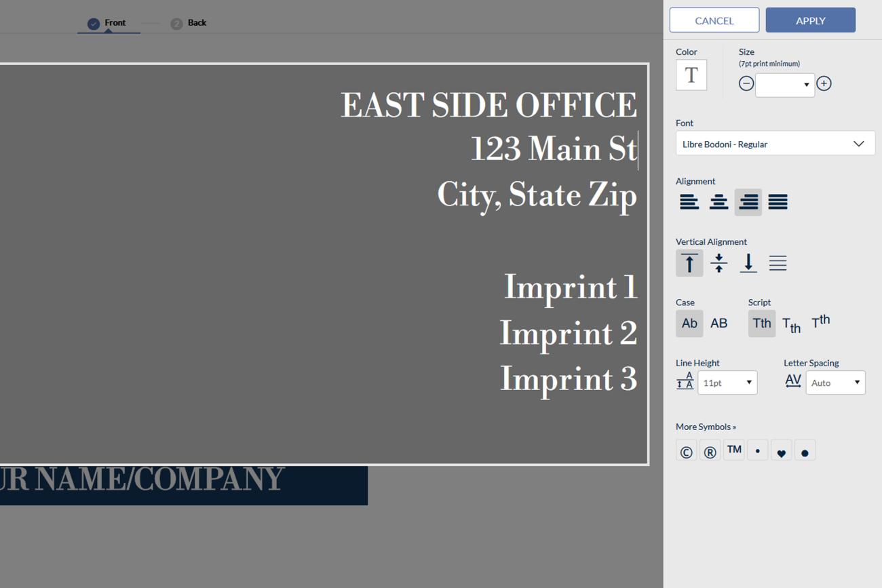Viewport: 882px width, 588px height.
Task: Open Letter Spacing Auto dropdown
Action: (x=835, y=383)
